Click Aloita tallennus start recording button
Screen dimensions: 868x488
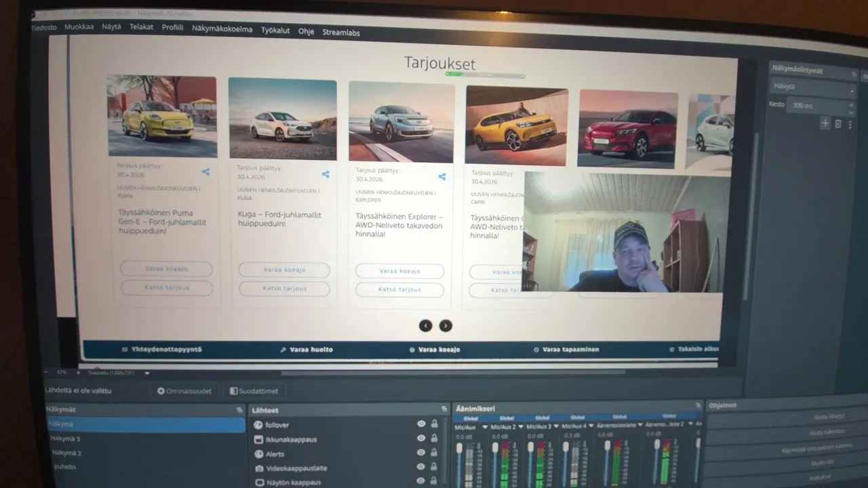787,432
